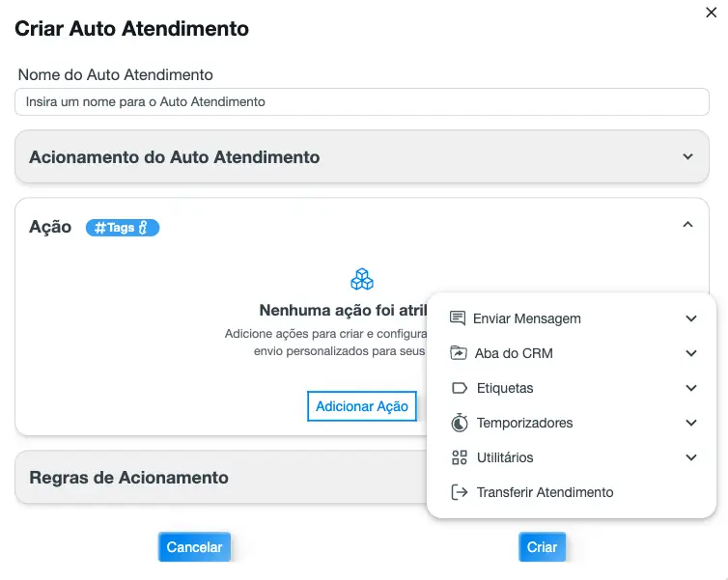
Task: Expand Utilitários submenu chevron
Action: pos(691,458)
